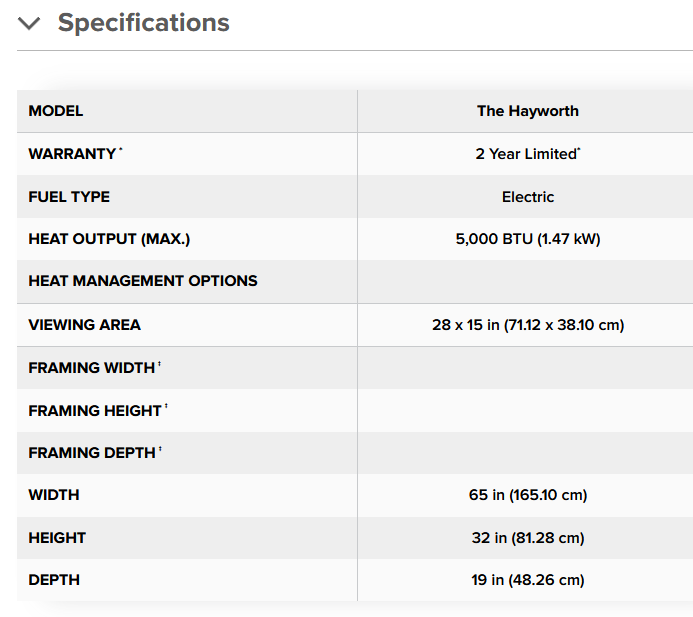Click the dagger footnote beside FRAMING WIDTH

(x=159, y=365)
